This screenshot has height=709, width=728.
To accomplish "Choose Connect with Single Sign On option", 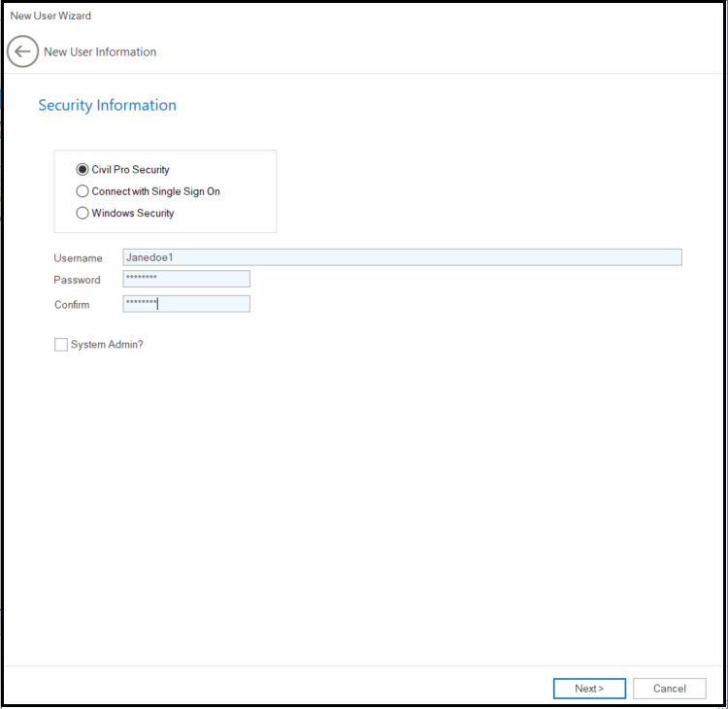I will pyautogui.click(x=83, y=191).
